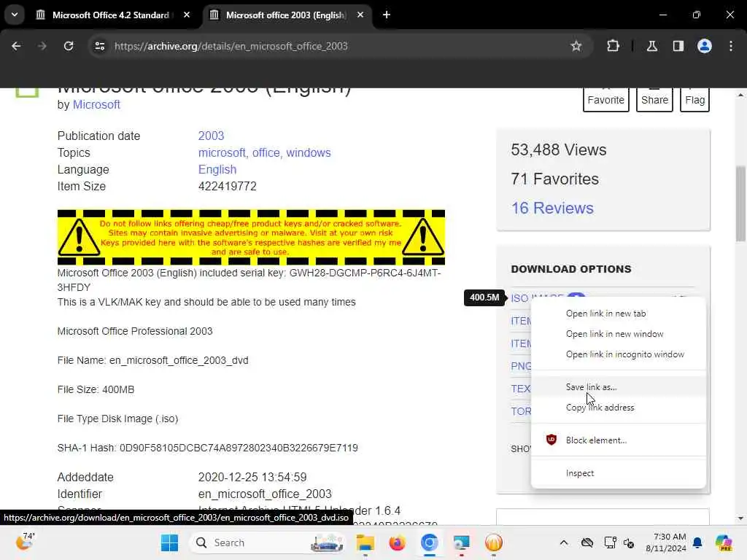Click the display connection tray icon
Viewport: 747px width, 560px height.
[609, 542]
